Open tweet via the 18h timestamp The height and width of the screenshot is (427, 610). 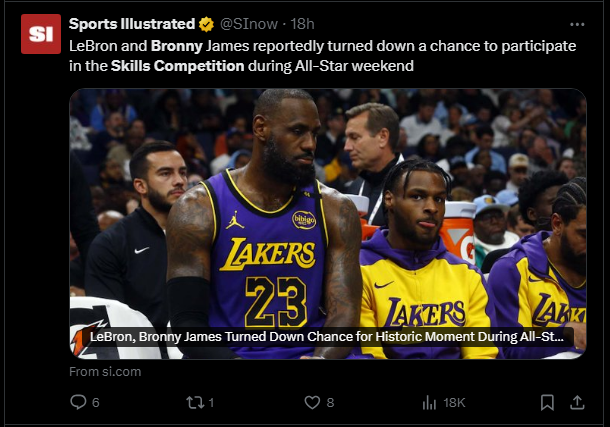pos(303,24)
